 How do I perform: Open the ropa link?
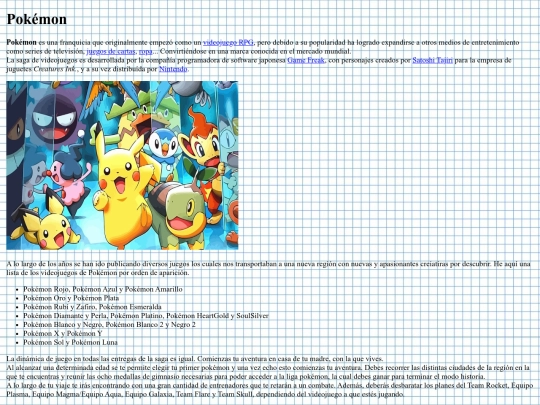coord(145,51)
